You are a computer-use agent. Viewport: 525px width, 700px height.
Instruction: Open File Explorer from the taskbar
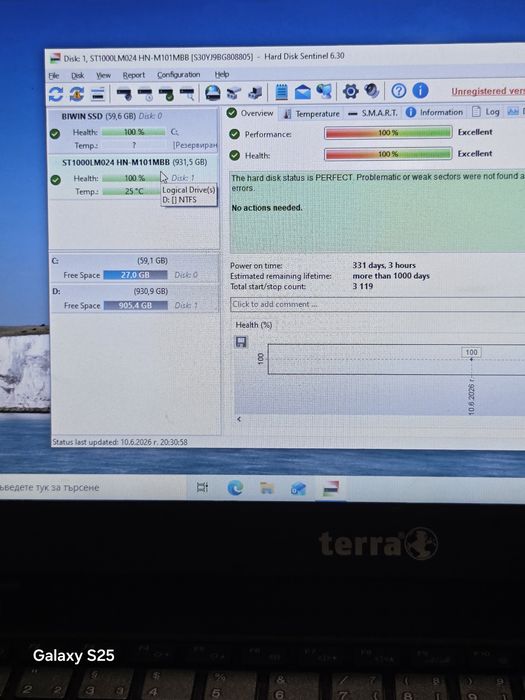(x=267, y=488)
